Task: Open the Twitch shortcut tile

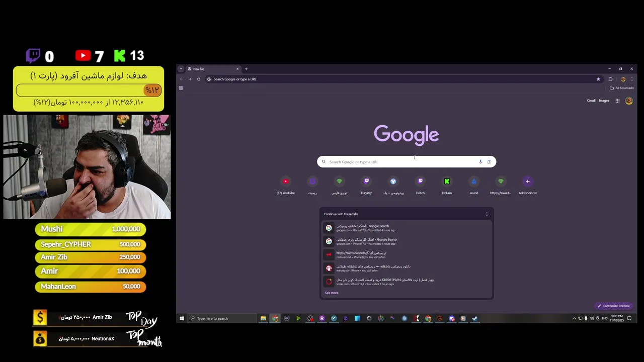Action: click(x=420, y=185)
